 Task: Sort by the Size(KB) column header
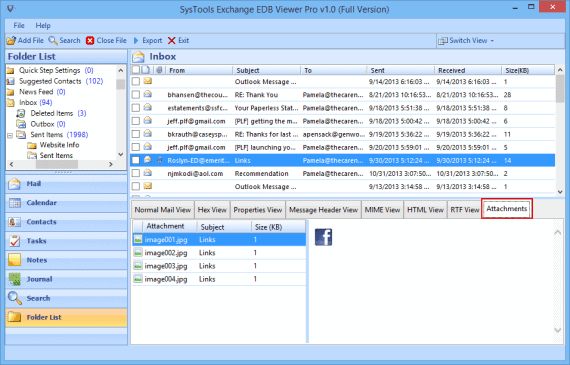click(x=528, y=70)
